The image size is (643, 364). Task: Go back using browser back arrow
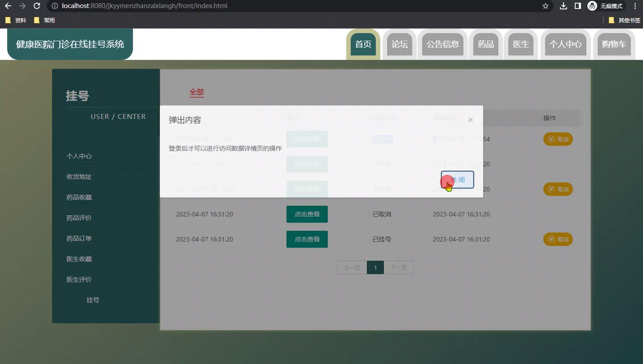[8, 6]
